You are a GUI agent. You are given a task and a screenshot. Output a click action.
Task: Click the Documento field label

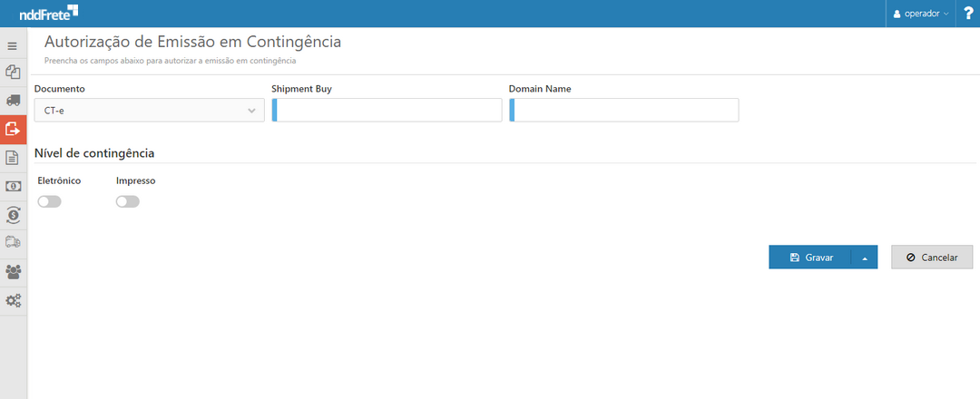coord(59,89)
